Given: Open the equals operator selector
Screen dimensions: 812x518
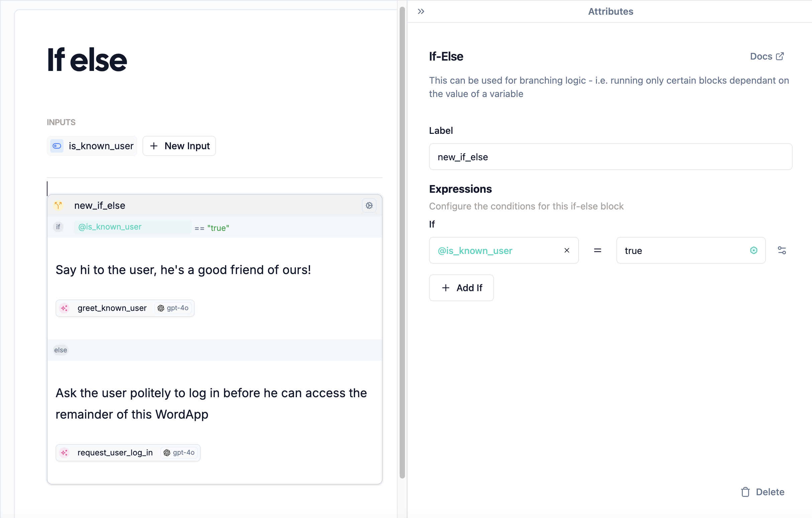Looking at the screenshot, I should click(597, 250).
